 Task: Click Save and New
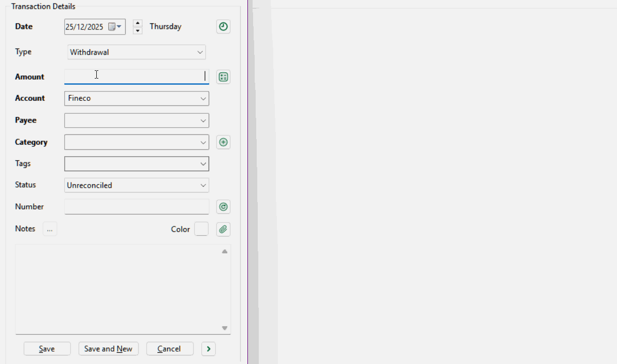(108, 348)
